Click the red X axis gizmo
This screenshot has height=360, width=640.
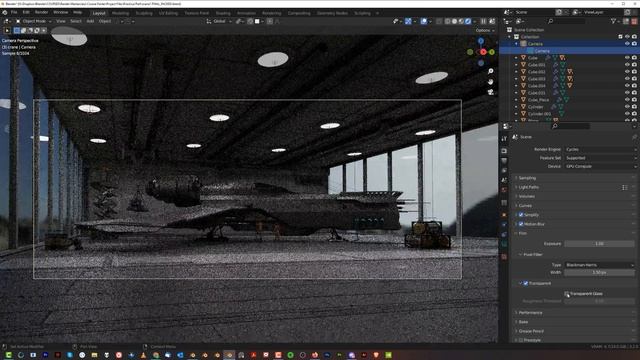[x=484, y=52]
